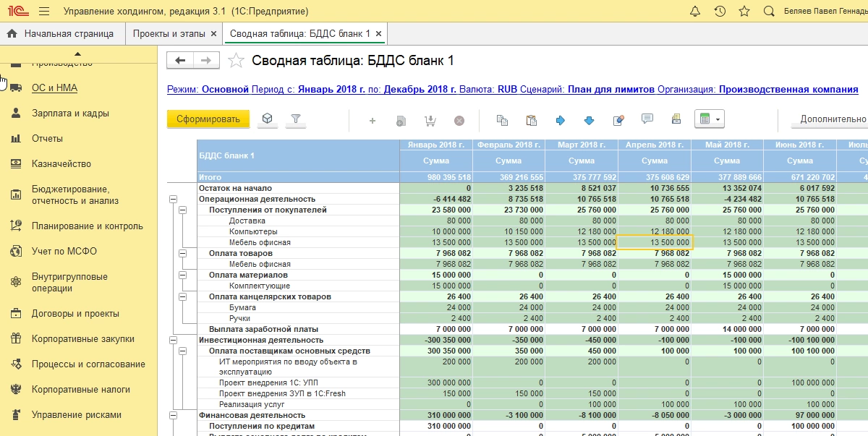Toggle favorite star beside the report title
Image resolution: width=868 pixels, height=436 pixels.
pyautogui.click(x=236, y=61)
